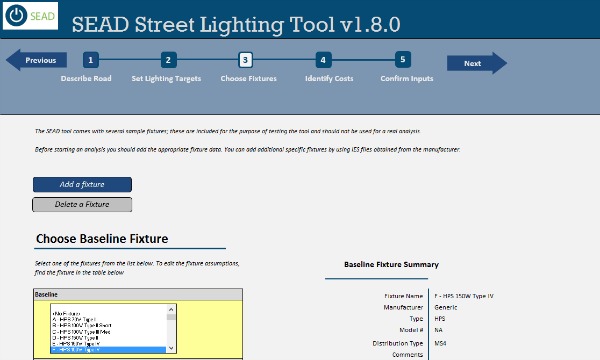Click the Manufacturer label

[403, 307]
